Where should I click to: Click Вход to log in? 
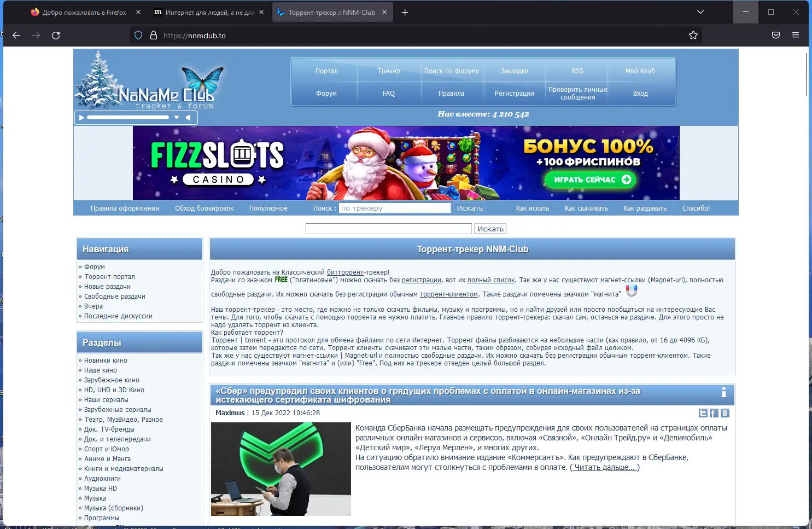[640, 94]
